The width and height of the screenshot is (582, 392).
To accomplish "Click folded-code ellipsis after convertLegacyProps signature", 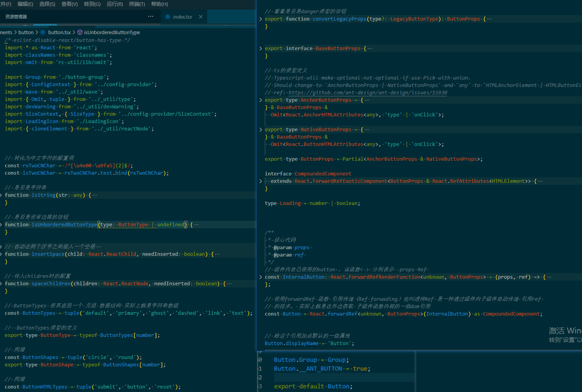I will pos(489,19).
